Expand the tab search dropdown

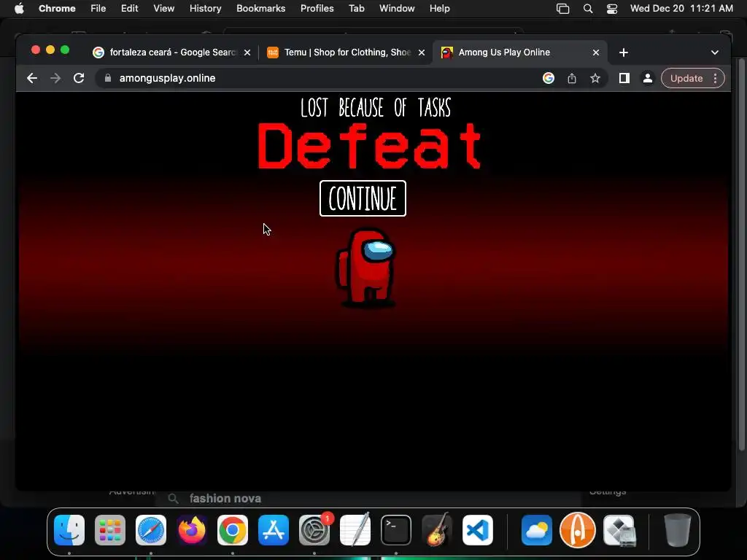(715, 52)
